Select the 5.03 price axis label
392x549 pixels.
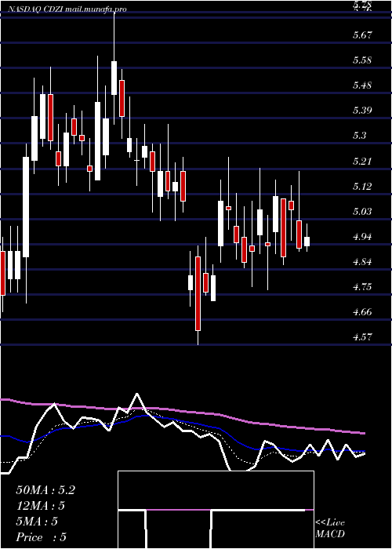[362, 212]
